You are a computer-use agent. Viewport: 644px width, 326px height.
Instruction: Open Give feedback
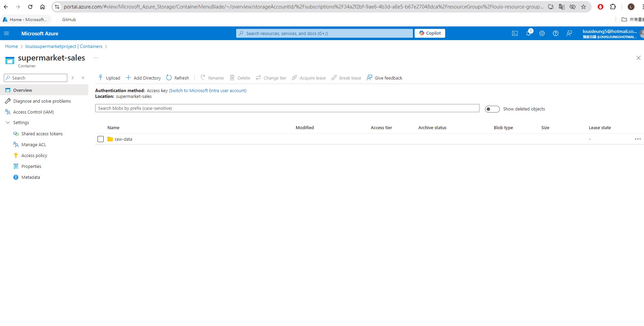pyautogui.click(x=384, y=78)
